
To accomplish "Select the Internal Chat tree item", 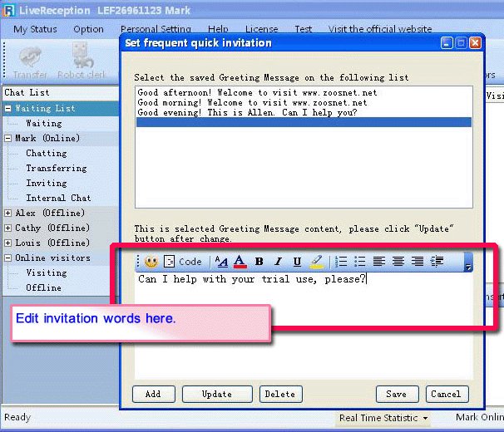I will (58, 199).
